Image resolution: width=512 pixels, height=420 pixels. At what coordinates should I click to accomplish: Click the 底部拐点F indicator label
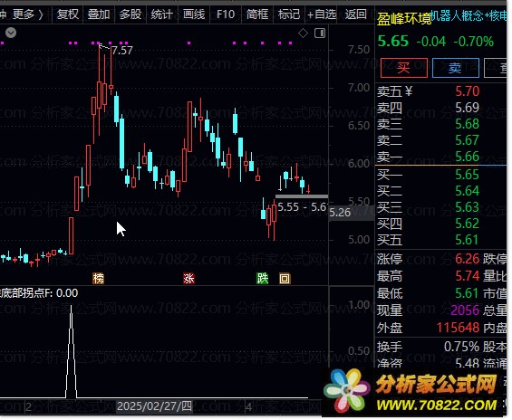pos(26,293)
